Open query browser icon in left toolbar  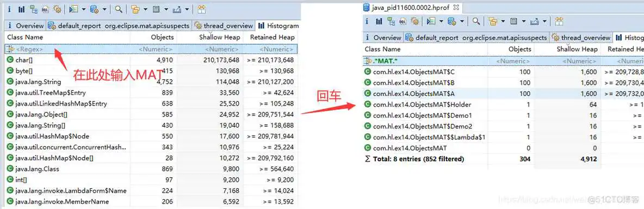[x=94, y=9]
